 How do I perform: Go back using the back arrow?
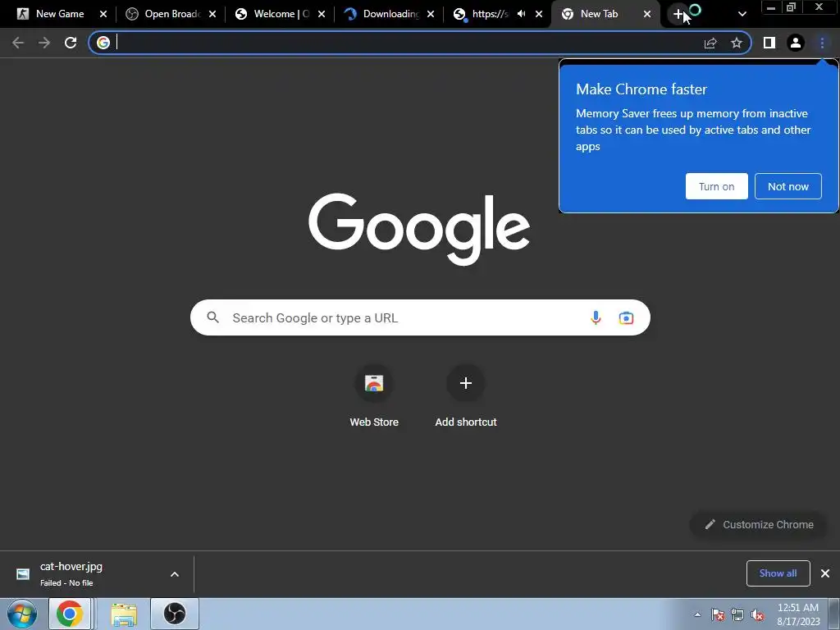[x=18, y=43]
